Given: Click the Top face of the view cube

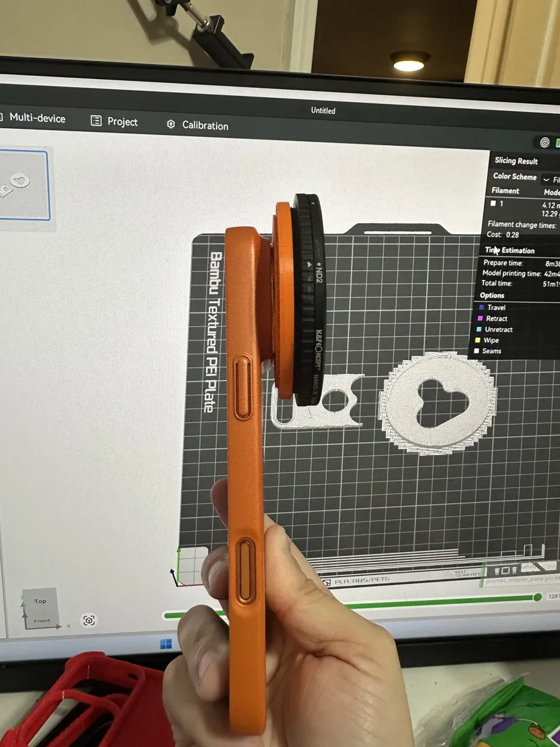Looking at the screenshot, I should point(40,601).
